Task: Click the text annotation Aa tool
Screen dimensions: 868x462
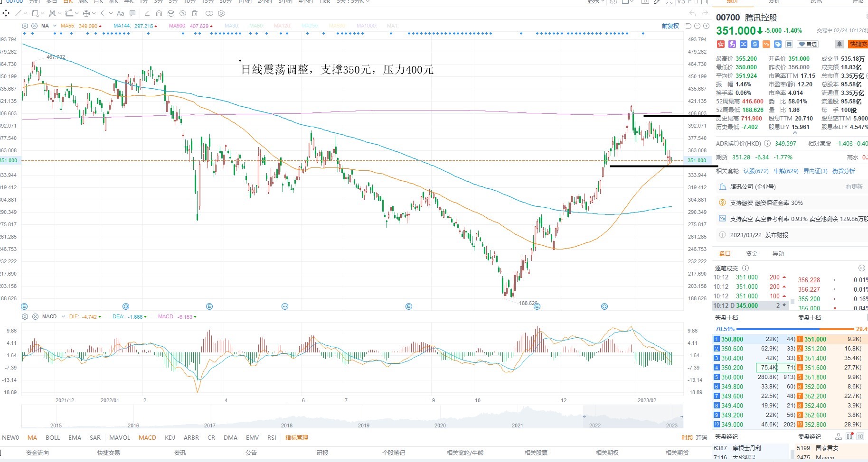Action: pos(120,13)
